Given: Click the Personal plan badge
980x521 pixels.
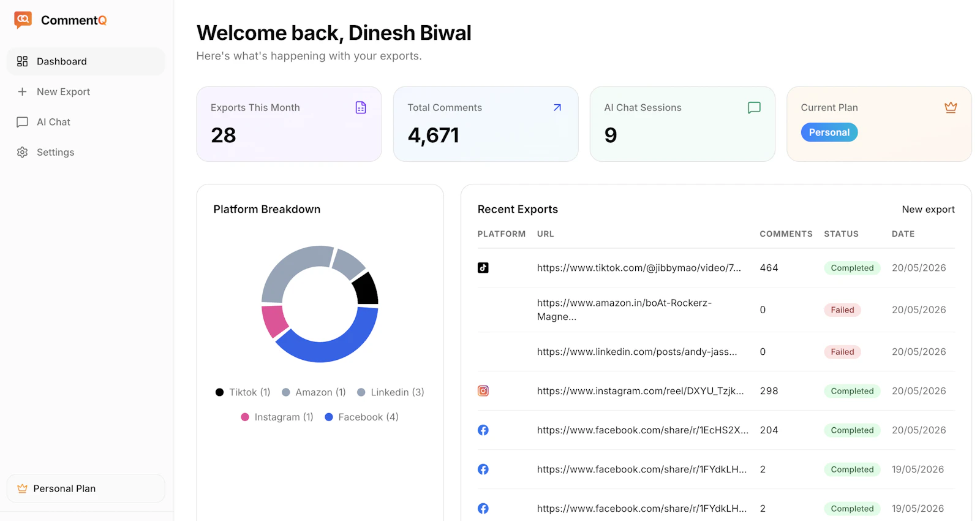Looking at the screenshot, I should [829, 132].
